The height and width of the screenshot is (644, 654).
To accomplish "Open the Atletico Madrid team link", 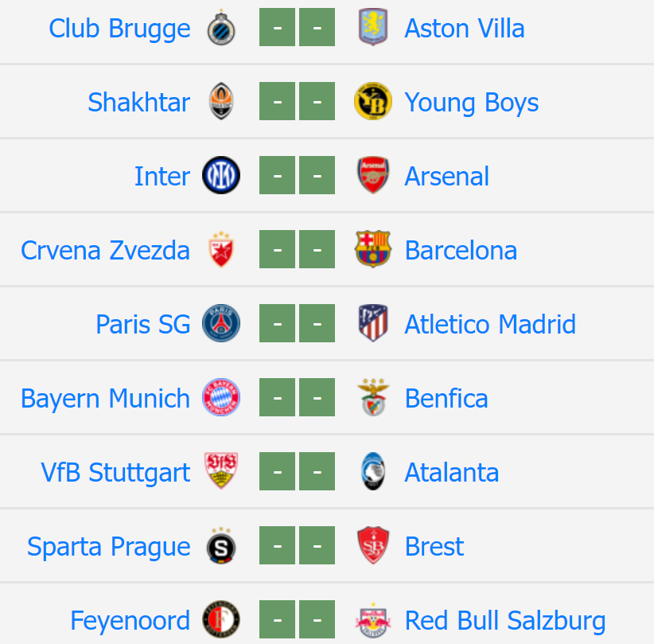I will (490, 324).
